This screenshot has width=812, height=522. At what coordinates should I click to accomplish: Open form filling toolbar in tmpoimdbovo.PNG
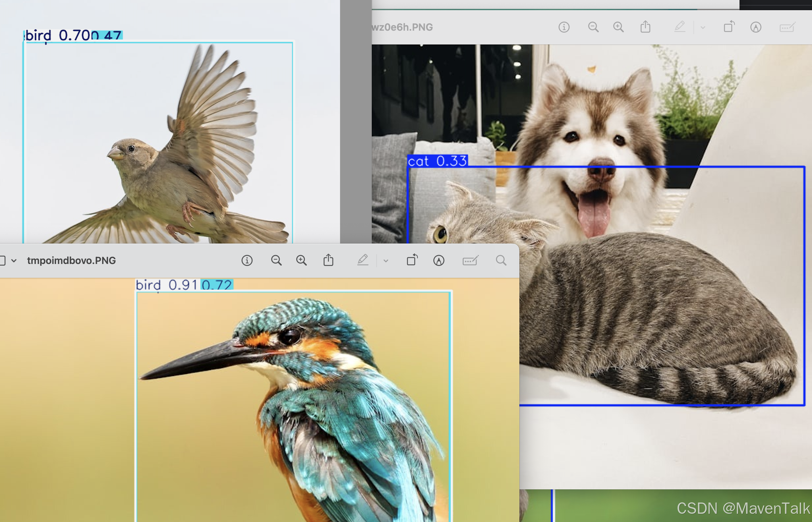470,261
